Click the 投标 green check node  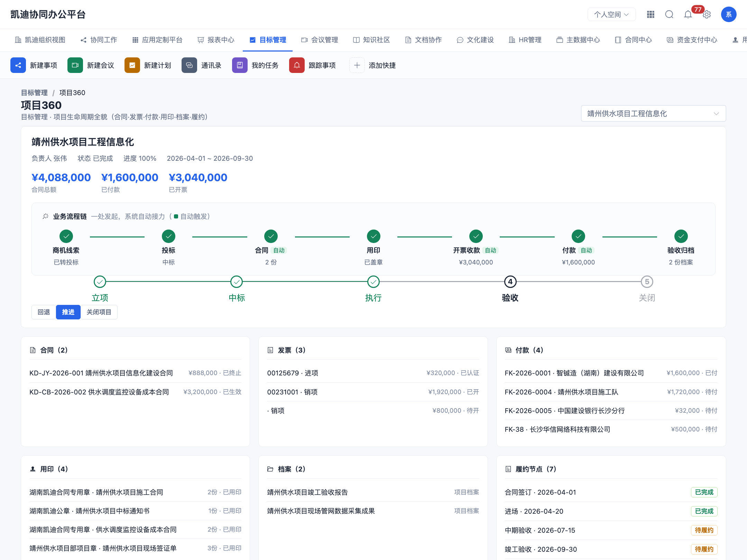tap(168, 236)
